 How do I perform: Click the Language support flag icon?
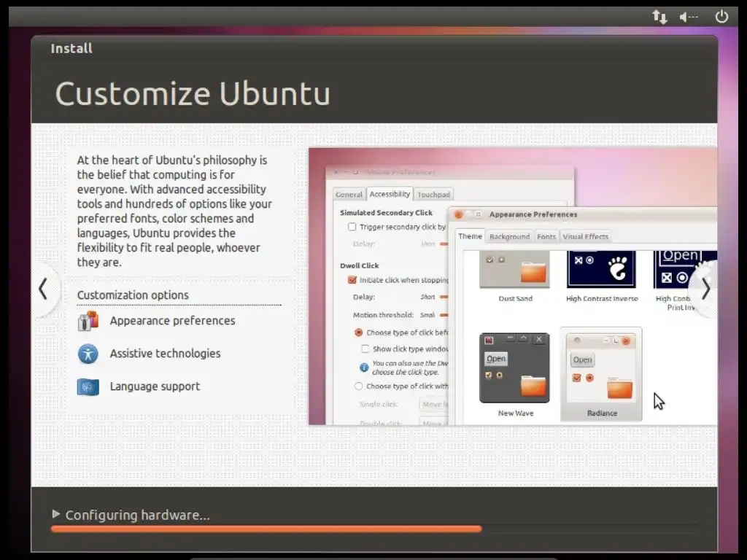[88, 386]
